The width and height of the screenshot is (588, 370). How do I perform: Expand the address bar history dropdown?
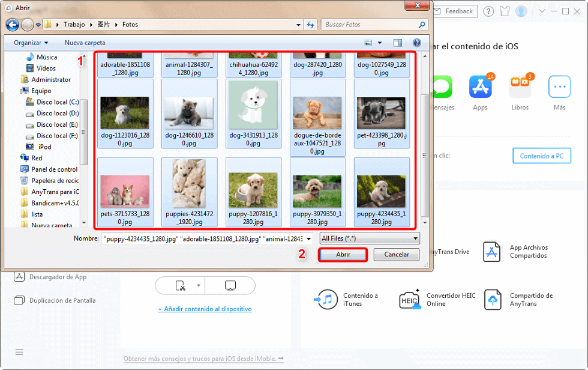point(298,25)
